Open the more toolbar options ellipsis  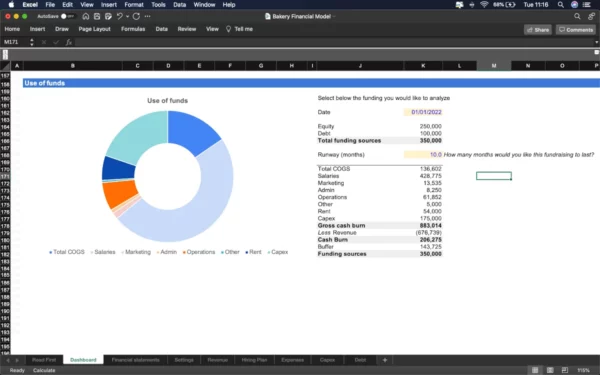(147, 16)
